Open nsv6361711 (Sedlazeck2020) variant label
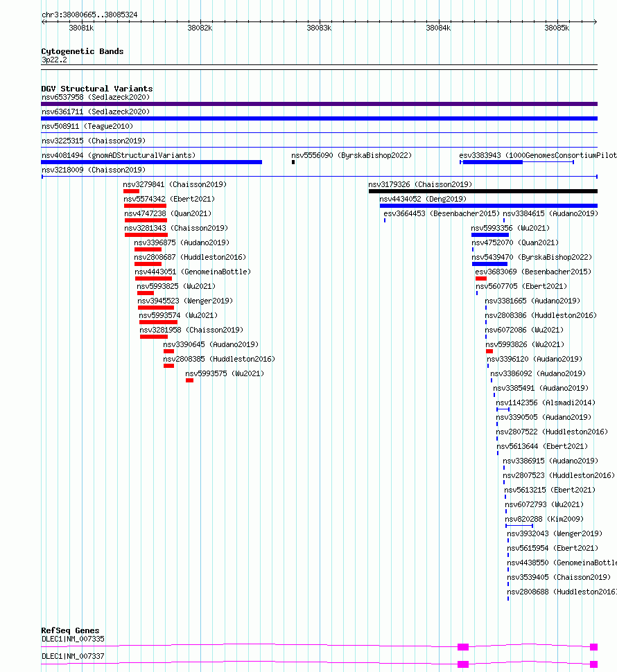The width and height of the screenshot is (617, 672). (96, 112)
